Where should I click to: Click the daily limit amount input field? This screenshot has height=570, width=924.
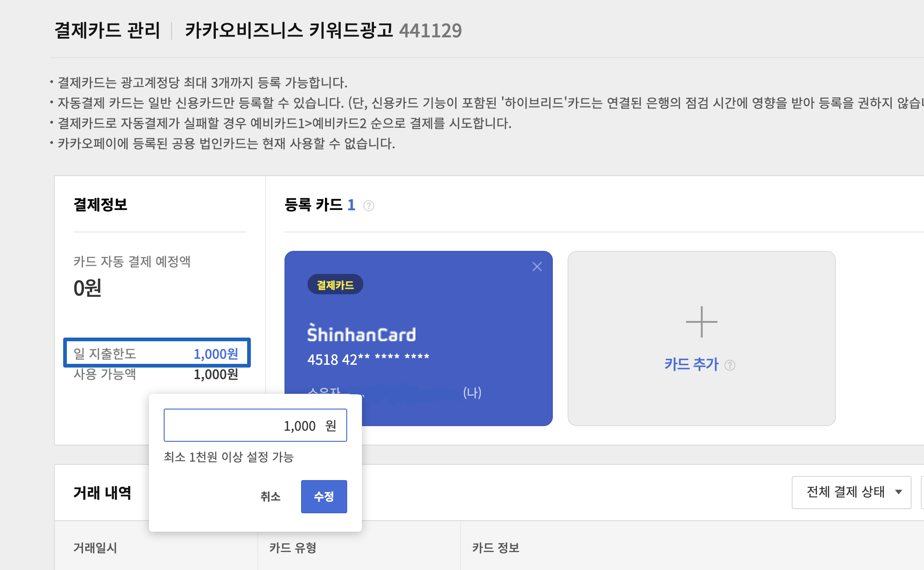pyautogui.click(x=255, y=425)
